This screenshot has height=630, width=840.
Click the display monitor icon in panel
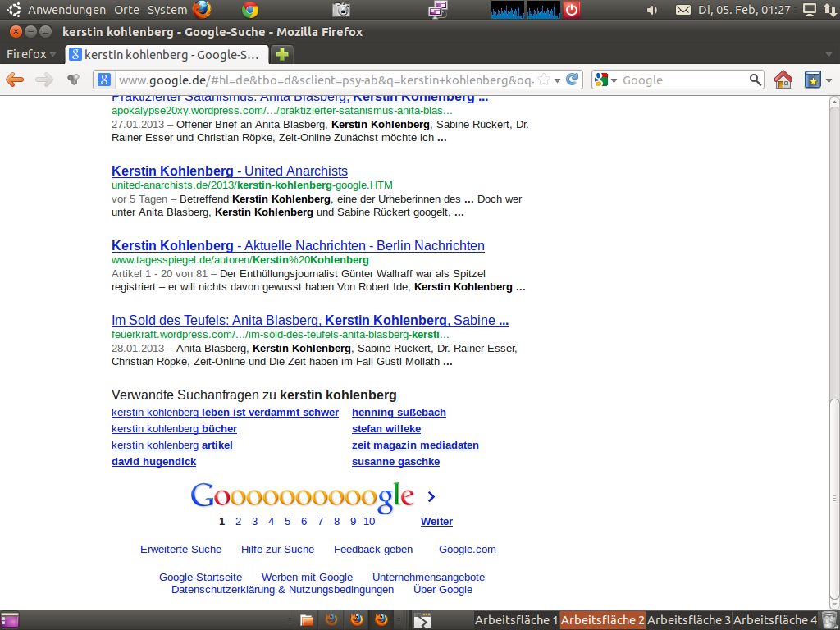(x=810, y=10)
